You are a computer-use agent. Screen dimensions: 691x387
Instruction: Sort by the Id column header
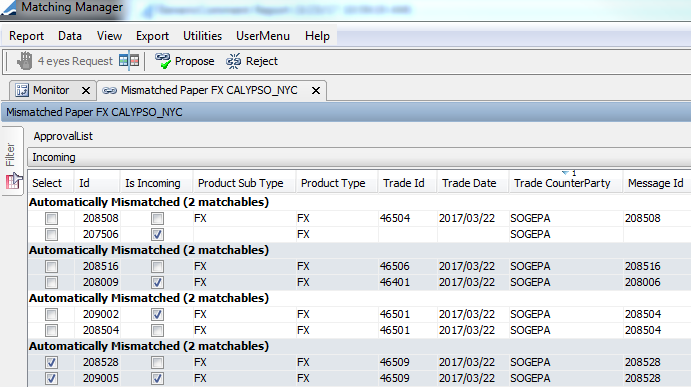click(x=97, y=182)
